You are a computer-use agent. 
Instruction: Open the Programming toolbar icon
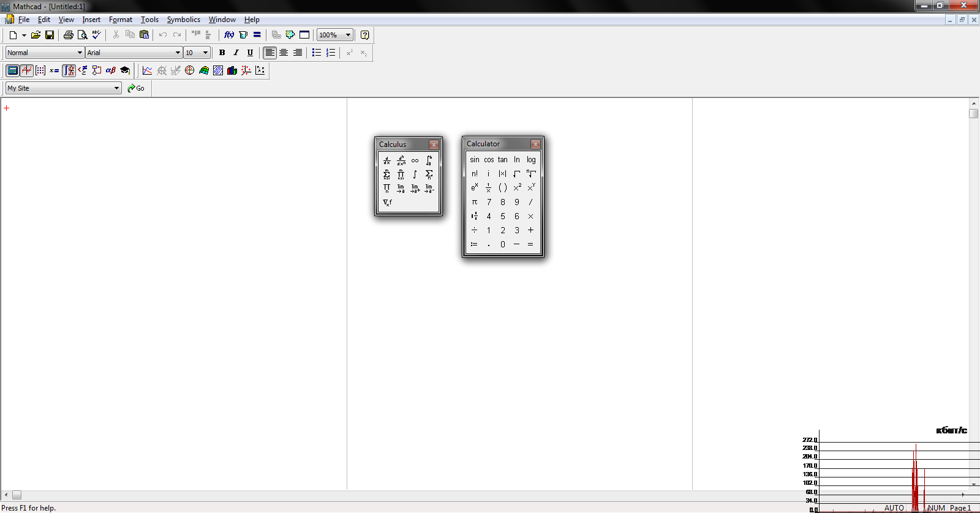tap(97, 70)
